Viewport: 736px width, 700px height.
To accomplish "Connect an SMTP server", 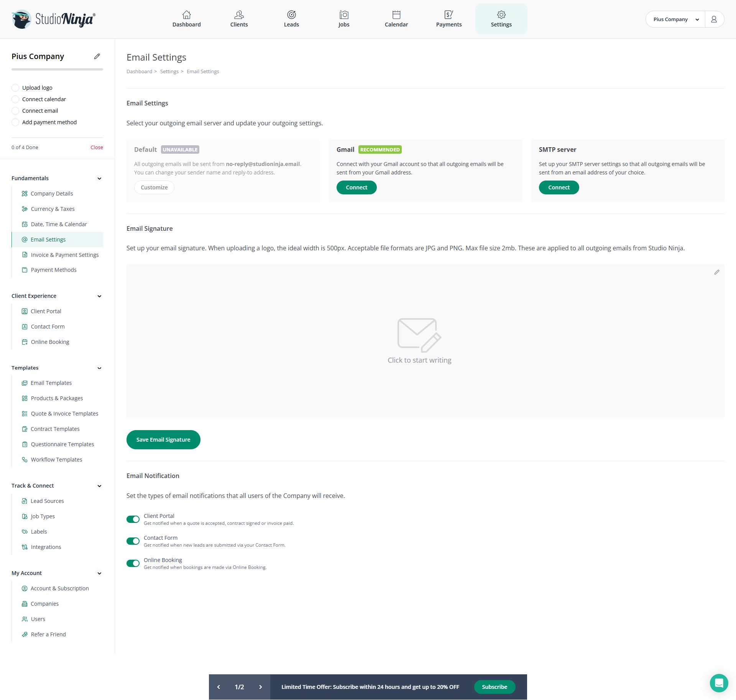I will (559, 187).
